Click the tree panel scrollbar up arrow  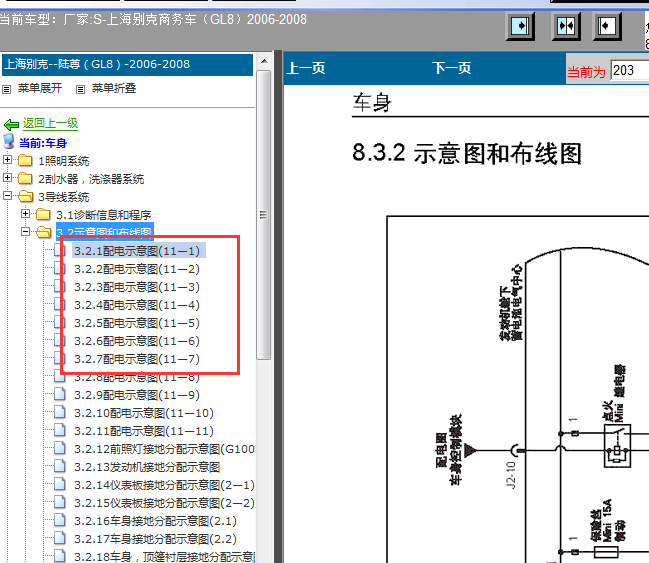click(x=264, y=62)
